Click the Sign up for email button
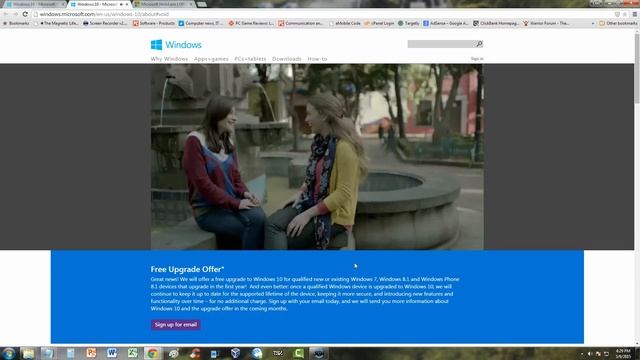This screenshot has width=640, height=360. 176,325
